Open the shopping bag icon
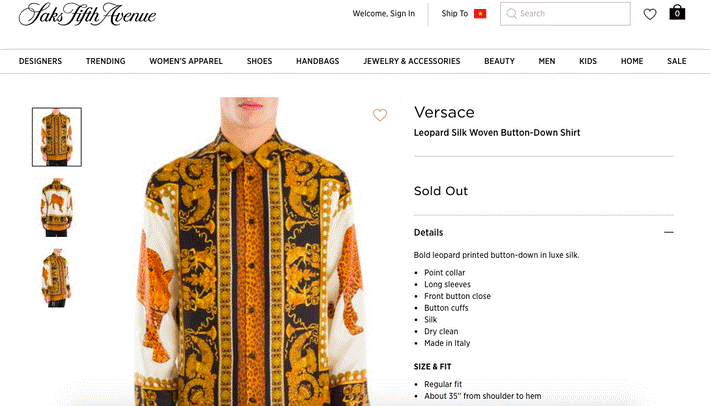 (x=677, y=13)
